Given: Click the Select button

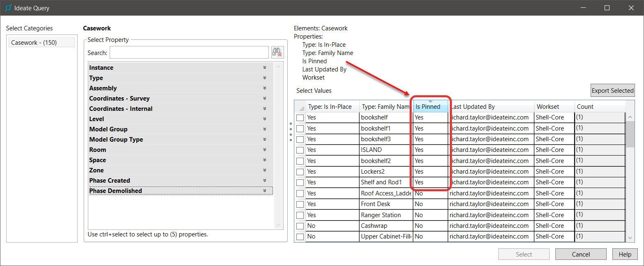Looking at the screenshot, I should click(524, 254).
